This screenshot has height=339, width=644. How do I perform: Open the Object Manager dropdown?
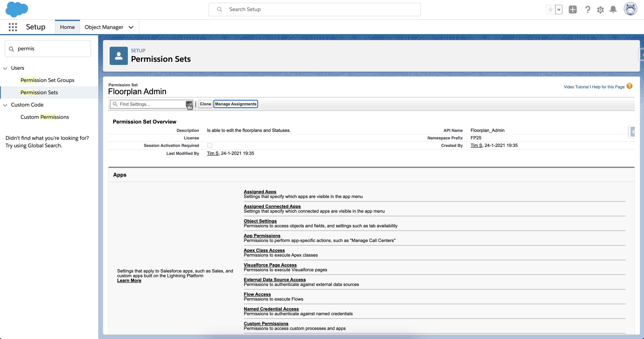click(x=131, y=27)
